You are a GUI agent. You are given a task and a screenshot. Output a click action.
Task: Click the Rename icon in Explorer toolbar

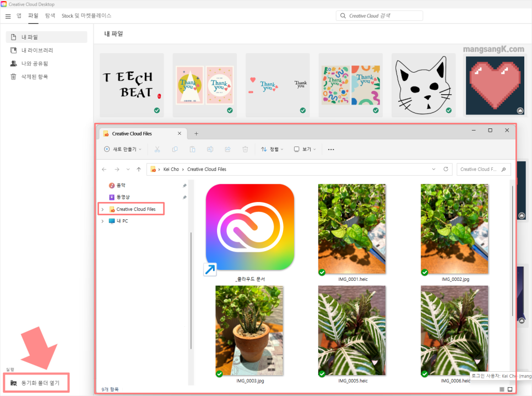[x=210, y=149]
